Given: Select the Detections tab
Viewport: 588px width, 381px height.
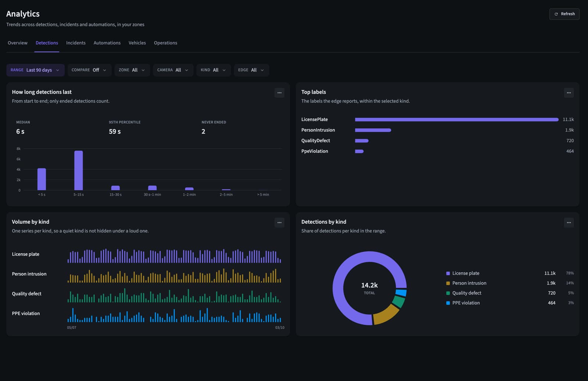Looking at the screenshot, I should pos(47,43).
